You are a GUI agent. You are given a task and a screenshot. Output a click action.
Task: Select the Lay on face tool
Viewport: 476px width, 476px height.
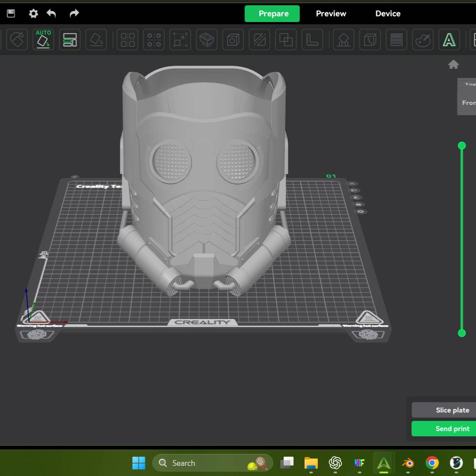[x=96, y=40]
